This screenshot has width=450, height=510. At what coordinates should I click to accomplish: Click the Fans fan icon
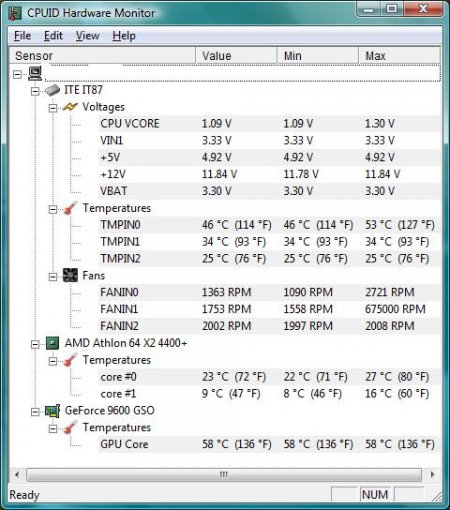tap(70, 275)
